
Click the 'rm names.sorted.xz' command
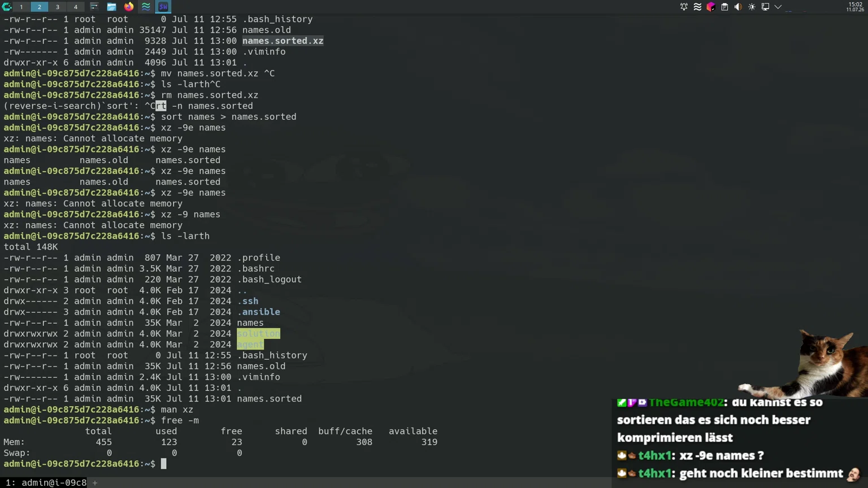point(210,95)
